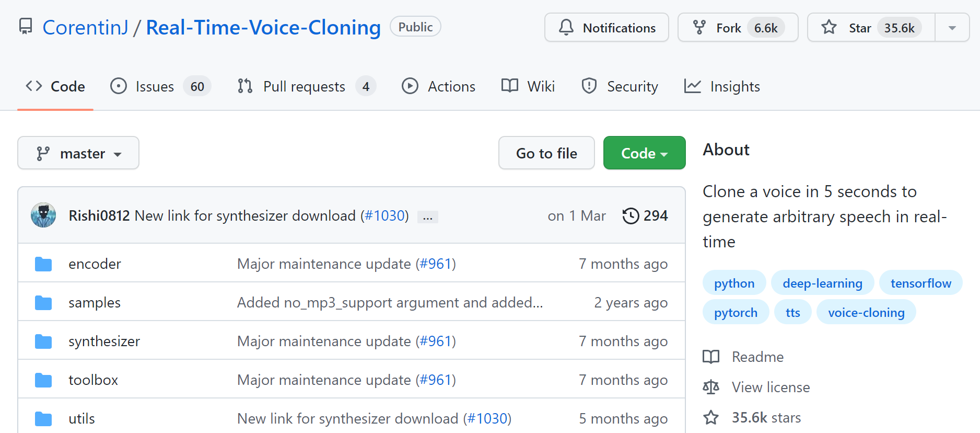Click the encoder folder icon

tap(43, 264)
